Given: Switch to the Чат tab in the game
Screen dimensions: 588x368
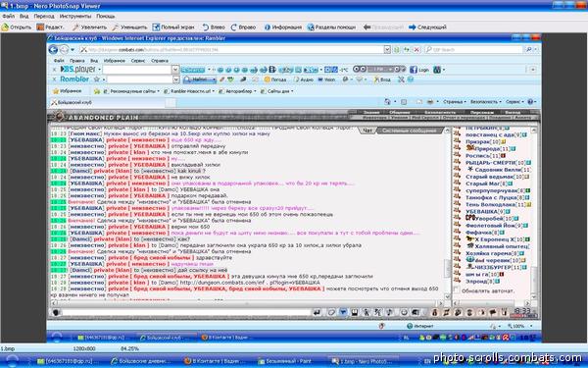Looking at the screenshot, I should (x=367, y=131).
